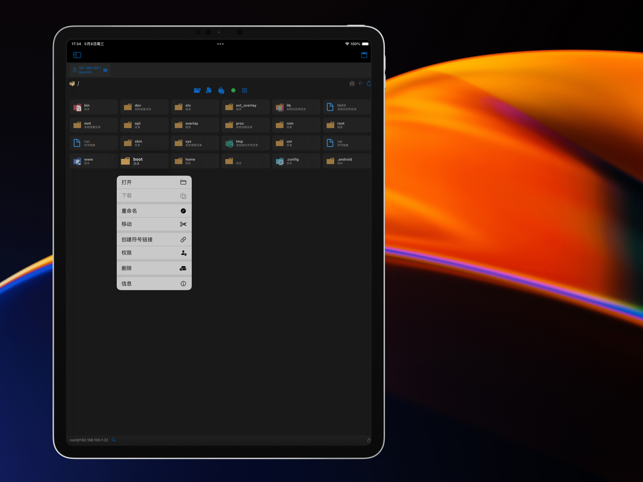
Task: Select the etc folder
Action: click(195, 107)
